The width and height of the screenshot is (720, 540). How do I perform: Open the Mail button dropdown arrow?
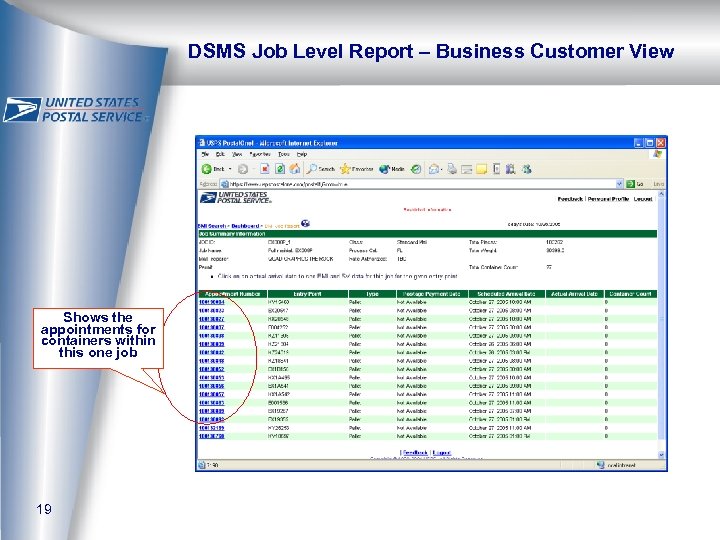pos(441,169)
